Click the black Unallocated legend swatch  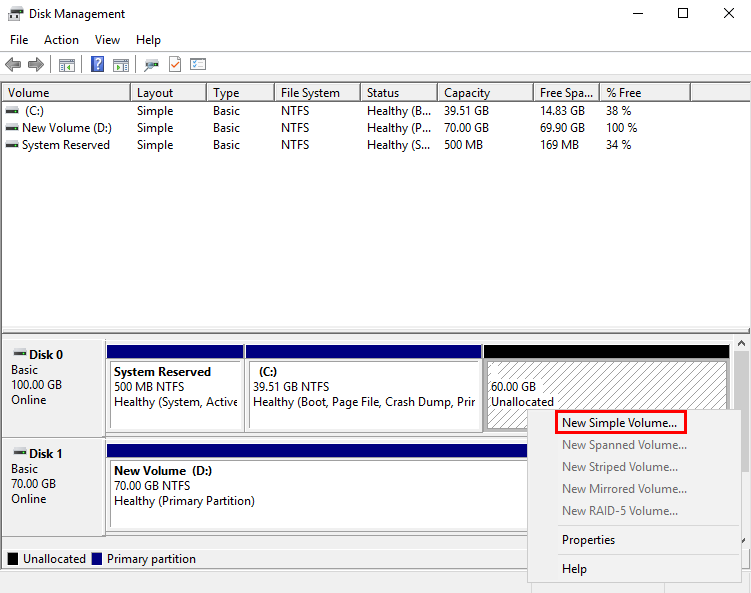click(13, 559)
